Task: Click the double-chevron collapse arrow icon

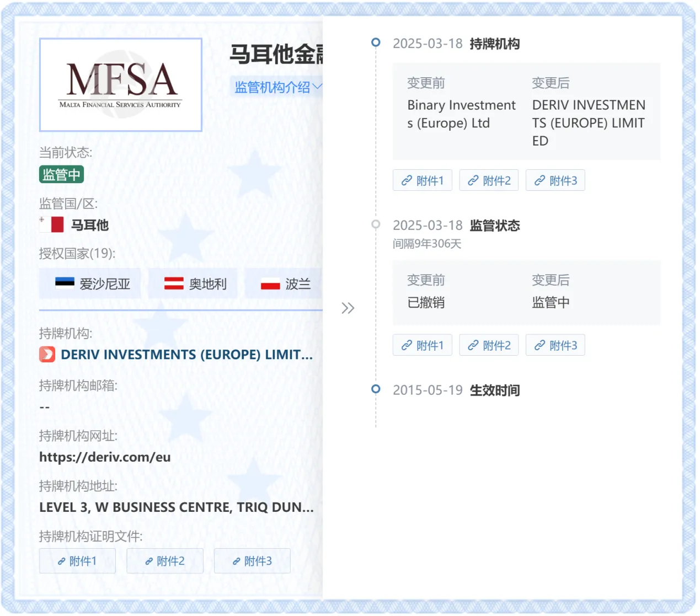Action: pos(348,308)
